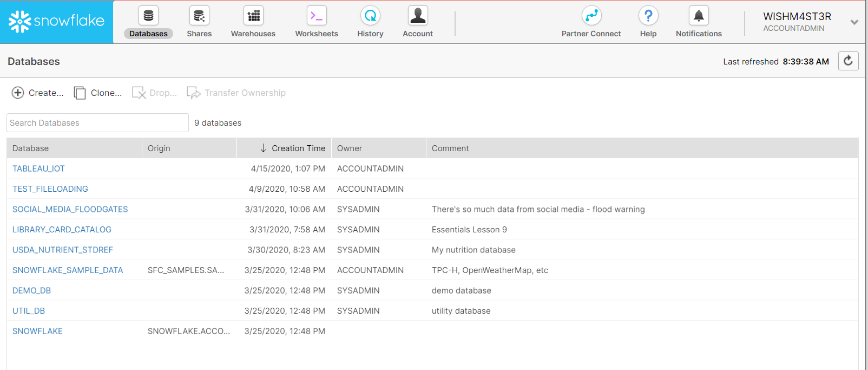Open the SNOWFLAKE_SAMPLE_DATA database link
The width and height of the screenshot is (868, 370).
click(x=68, y=270)
